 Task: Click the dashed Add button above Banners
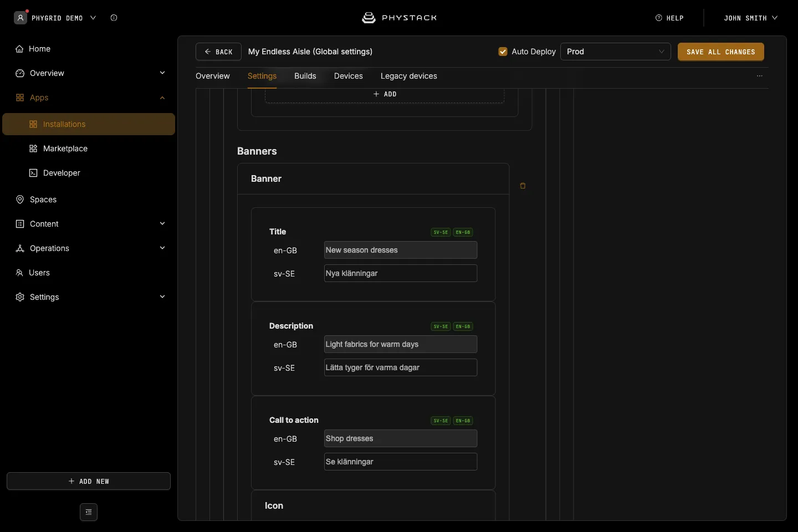(385, 95)
